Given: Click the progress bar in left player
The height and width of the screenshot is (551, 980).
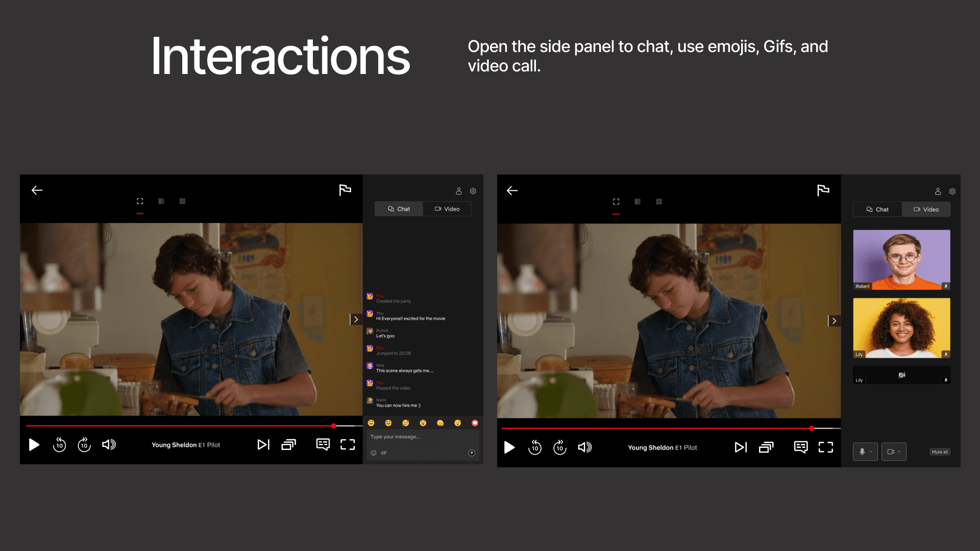Looking at the screenshot, I should 179,425.
